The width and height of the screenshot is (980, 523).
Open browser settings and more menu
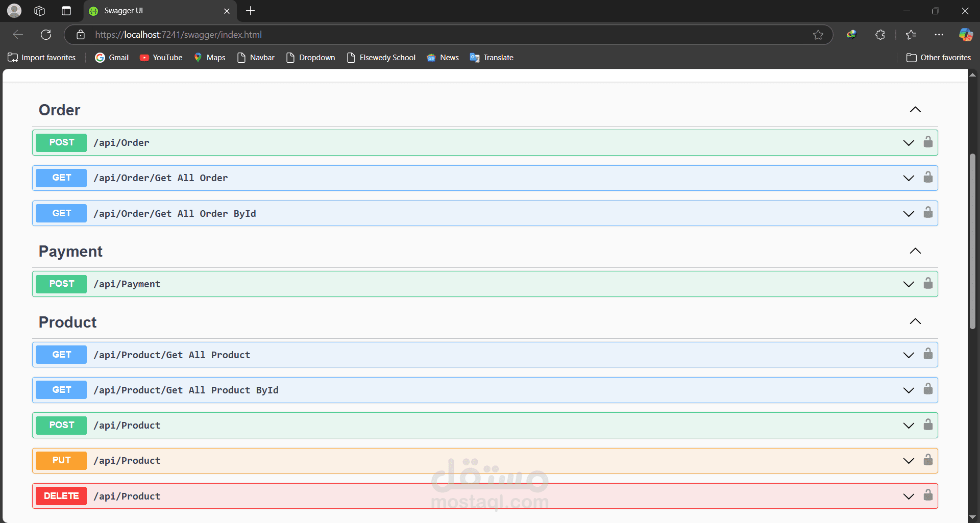pyautogui.click(x=939, y=35)
